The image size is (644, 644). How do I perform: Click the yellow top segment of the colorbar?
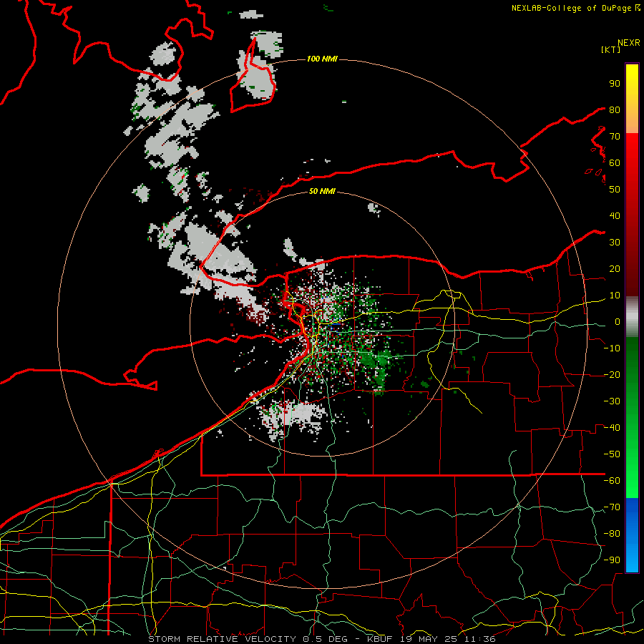632,99
